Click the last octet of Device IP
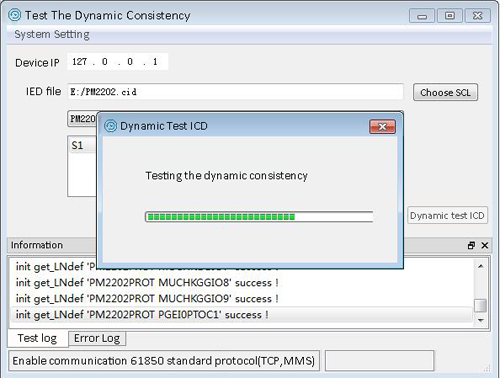The height and width of the screenshot is (378, 500). coord(155,62)
